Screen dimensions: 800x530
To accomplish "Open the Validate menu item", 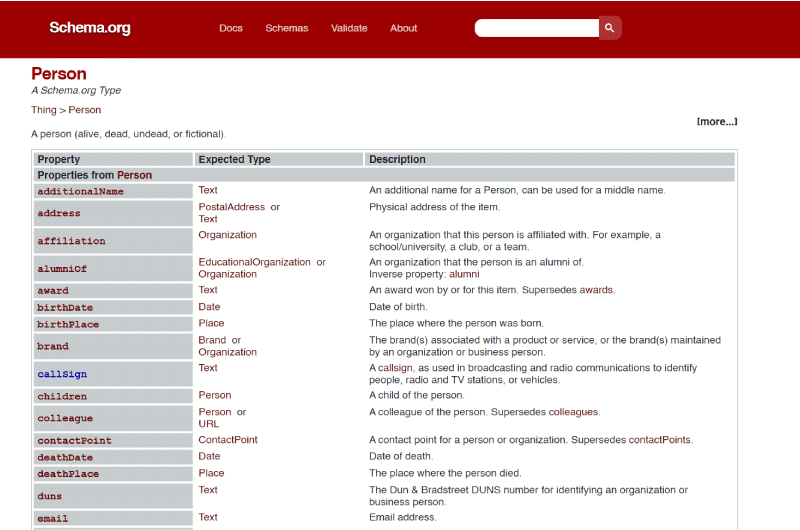I will [349, 29].
